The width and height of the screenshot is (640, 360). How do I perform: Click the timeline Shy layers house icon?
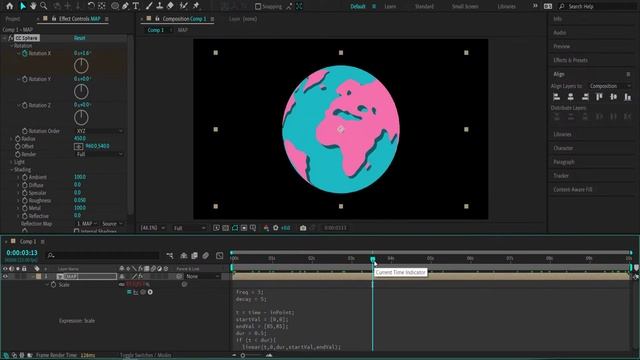click(184, 256)
